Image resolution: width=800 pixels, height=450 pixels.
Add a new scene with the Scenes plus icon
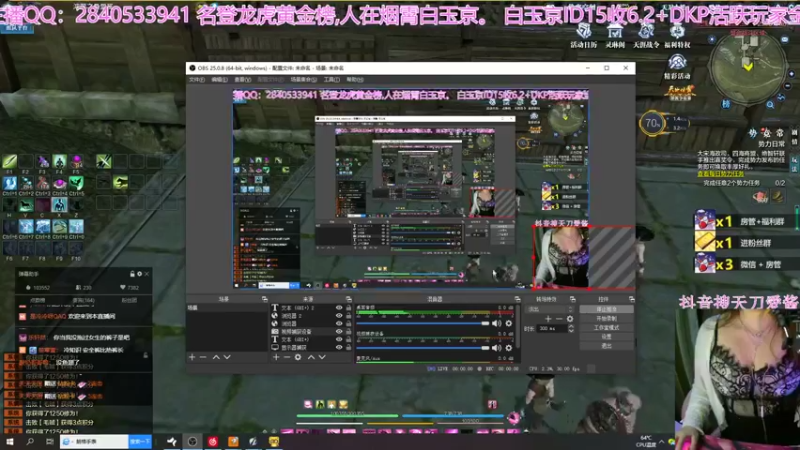192,357
